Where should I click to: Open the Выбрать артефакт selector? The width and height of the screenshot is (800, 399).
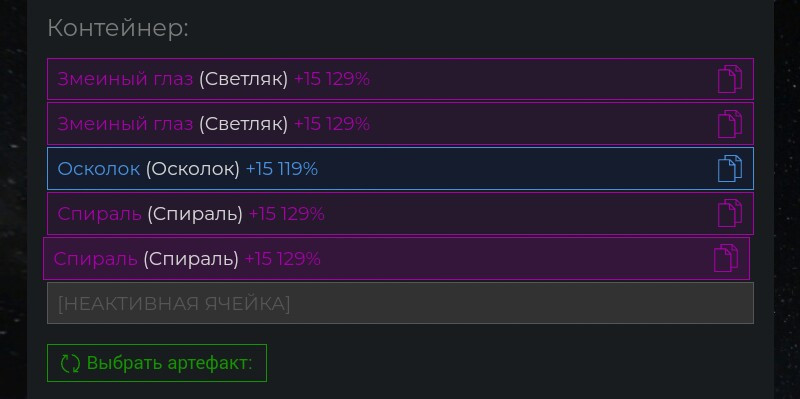[x=157, y=363]
